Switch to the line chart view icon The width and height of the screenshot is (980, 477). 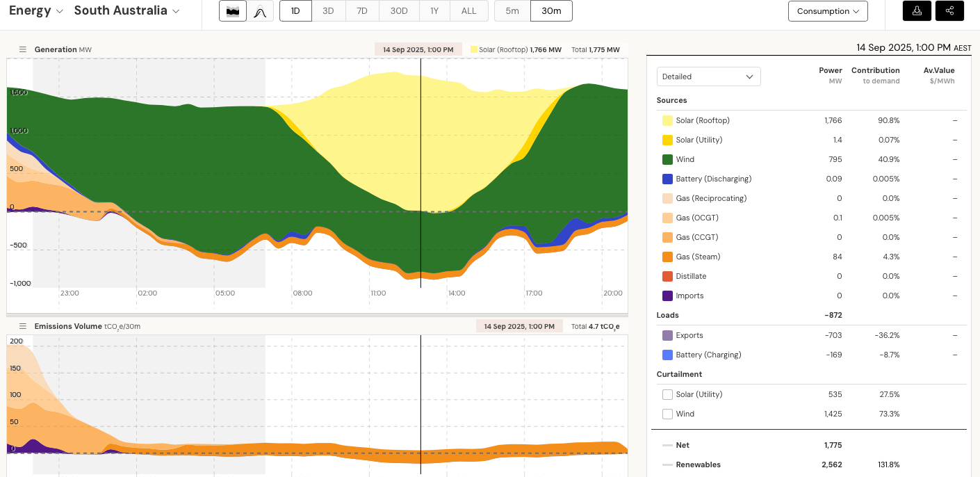(x=260, y=11)
